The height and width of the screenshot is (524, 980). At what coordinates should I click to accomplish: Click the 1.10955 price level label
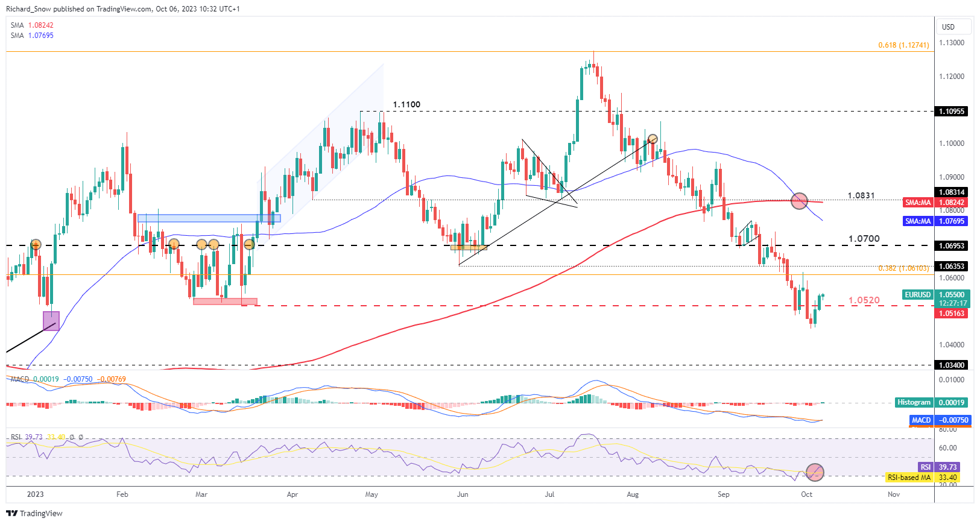951,112
